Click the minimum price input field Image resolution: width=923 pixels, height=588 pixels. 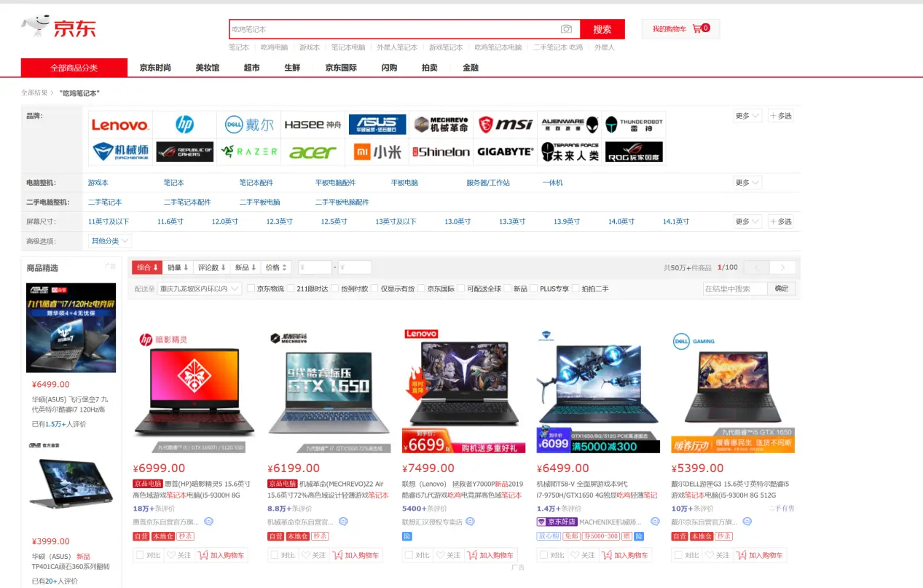tap(315, 267)
